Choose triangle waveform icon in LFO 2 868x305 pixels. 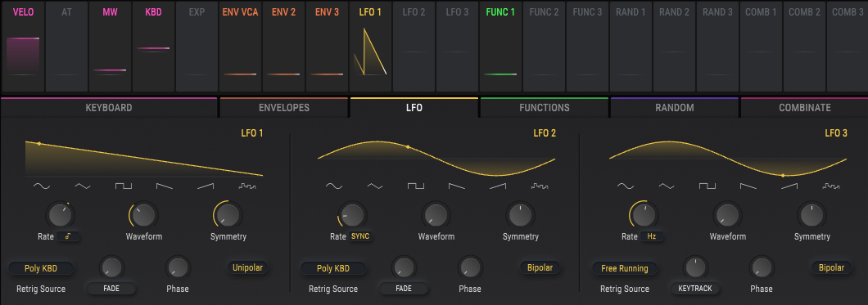375,186
